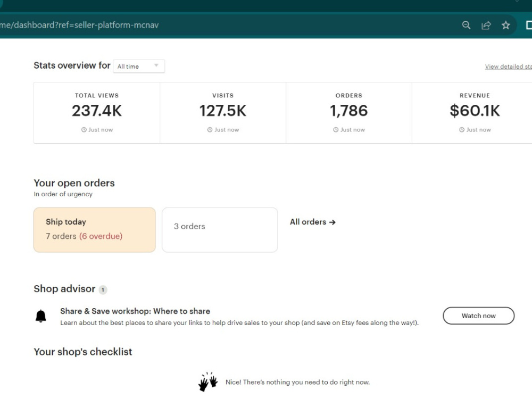Select the Total Views 237.4K stat card
532x399 pixels.
point(97,113)
